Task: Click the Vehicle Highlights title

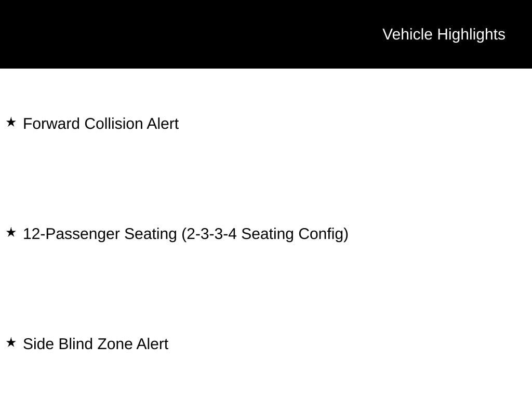Action: pos(444,34)
